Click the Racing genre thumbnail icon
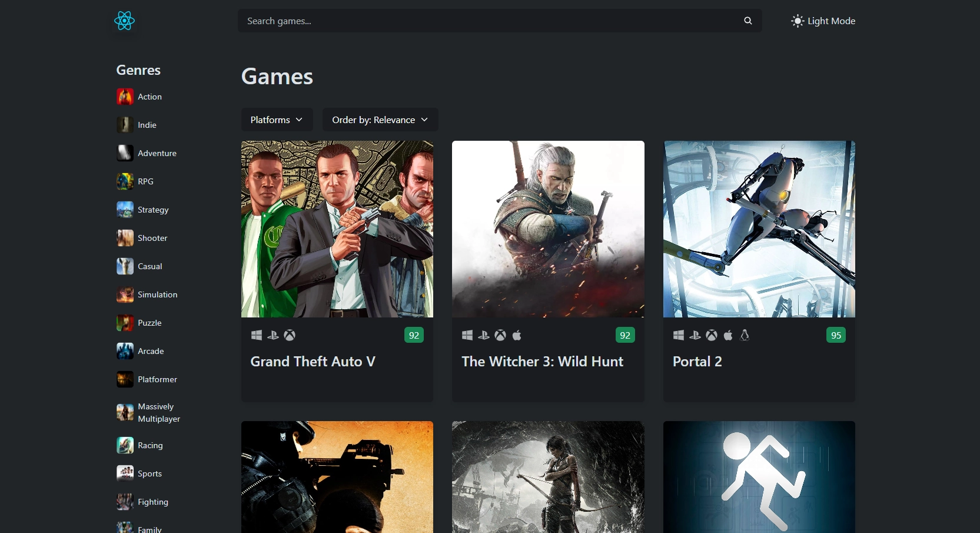Viewport: 980px width, 533px height. pyautogui.click(x=125, y=445)
